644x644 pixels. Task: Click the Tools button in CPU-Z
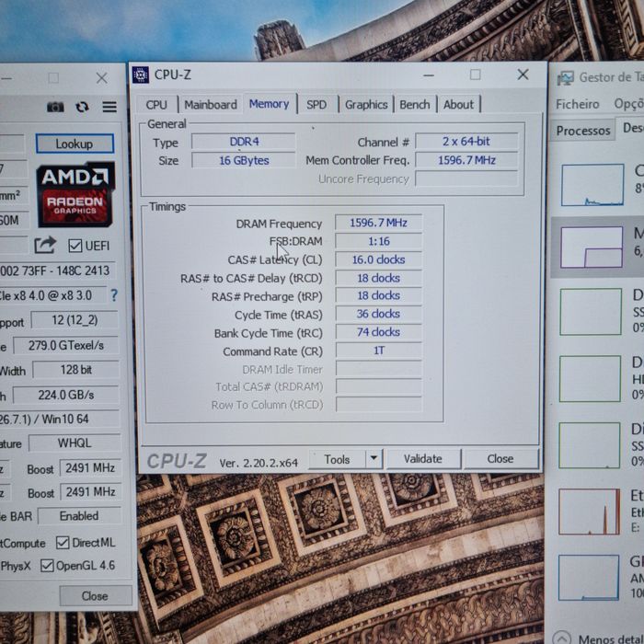337,459
